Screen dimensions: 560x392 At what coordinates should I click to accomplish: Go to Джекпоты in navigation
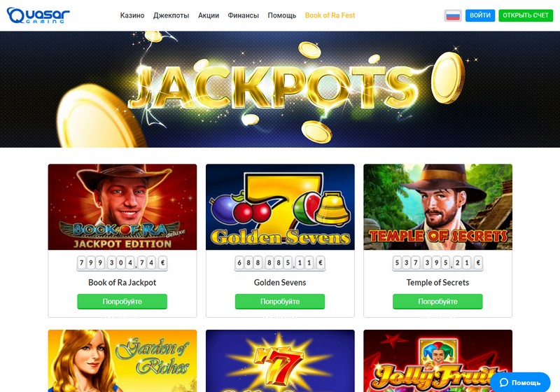coord(171,15)
